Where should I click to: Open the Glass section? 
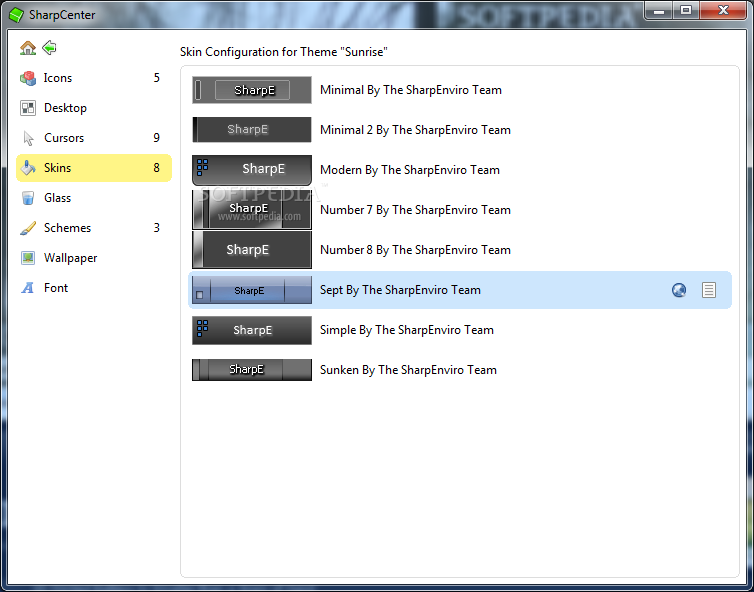tap(94, 198)
